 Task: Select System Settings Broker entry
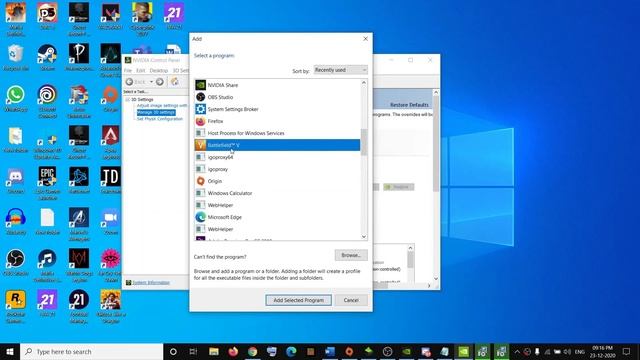[277, 109]
